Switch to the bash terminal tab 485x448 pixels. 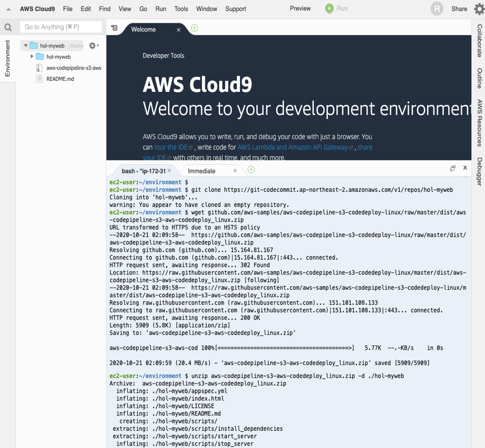click(144, 171)
